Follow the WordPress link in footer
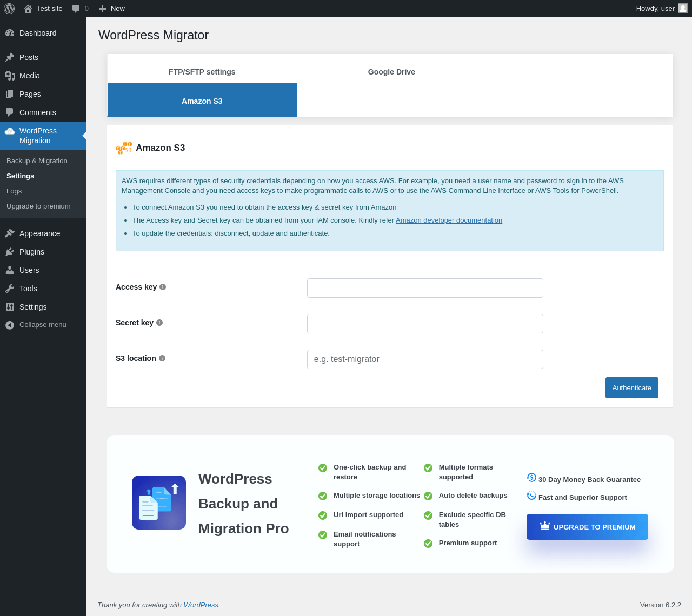This screenshot has height=616, width=692. pyautogui.click(x=201, y=605)
